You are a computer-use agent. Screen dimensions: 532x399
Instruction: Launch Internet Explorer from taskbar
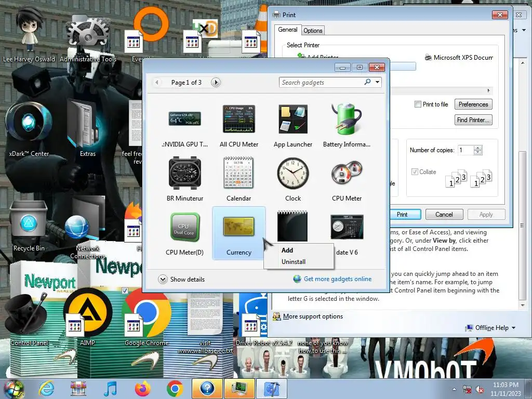point(46,389)
